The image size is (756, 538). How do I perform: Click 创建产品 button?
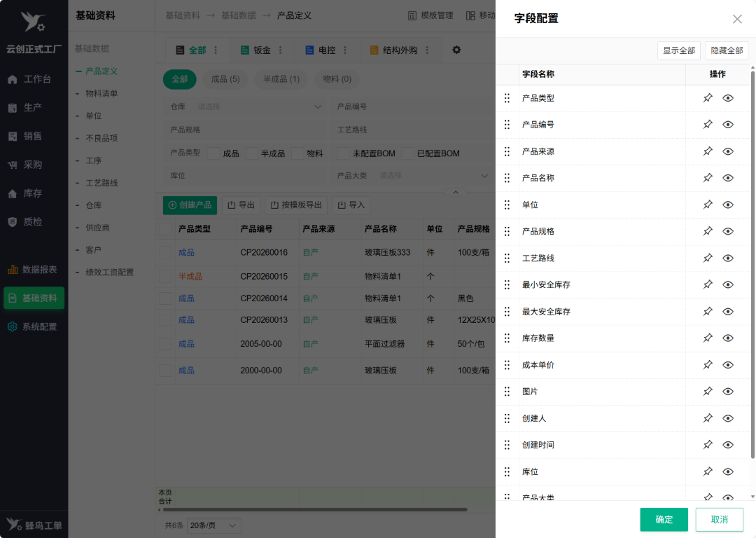point(190,205)
